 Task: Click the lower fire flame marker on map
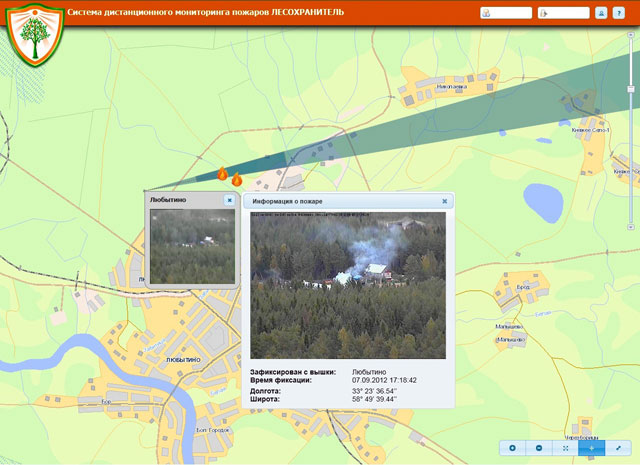(x=237, y=179)
